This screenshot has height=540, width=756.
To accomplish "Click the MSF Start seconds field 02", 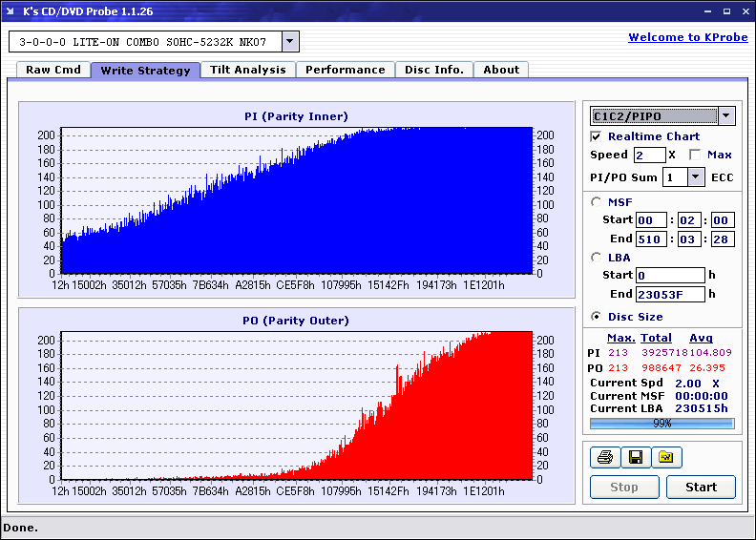I will pos(688,220).
